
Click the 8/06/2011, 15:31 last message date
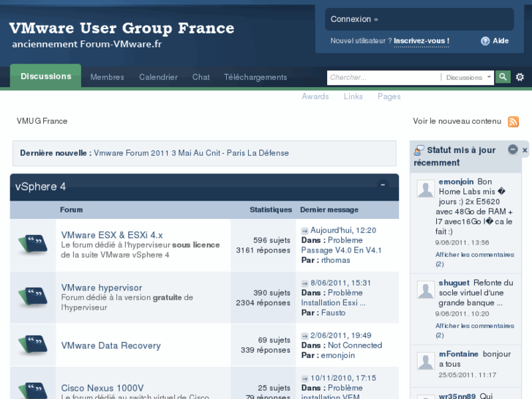click(x=341, y=283)
